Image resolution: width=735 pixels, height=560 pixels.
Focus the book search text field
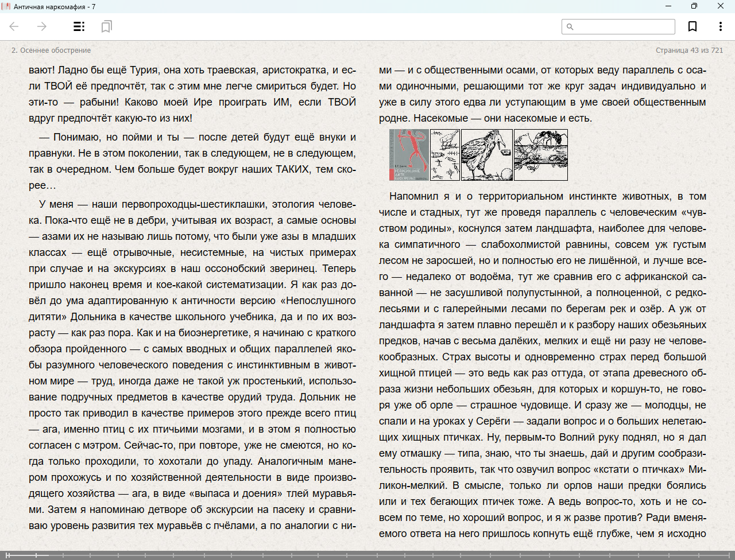pos(624,27)
